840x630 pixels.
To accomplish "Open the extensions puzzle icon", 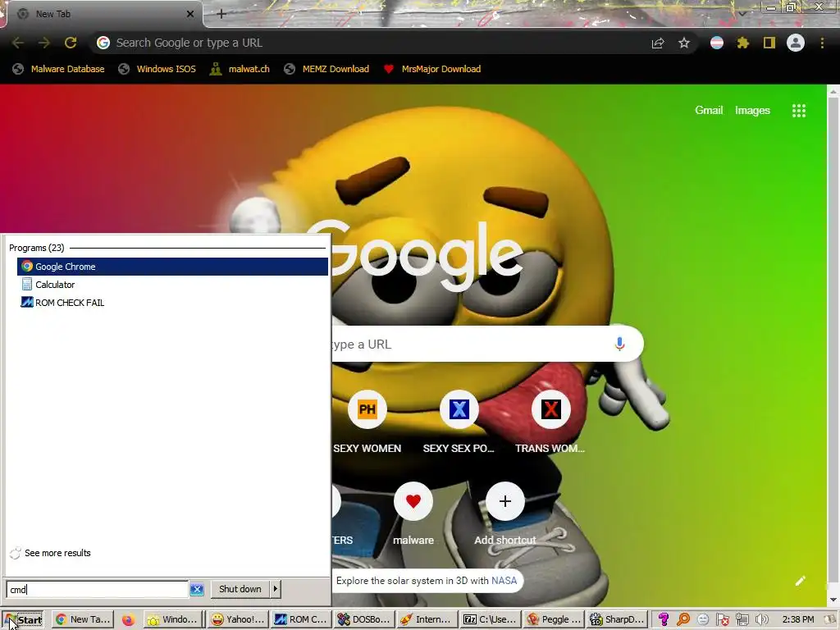I will click(742, 43).
